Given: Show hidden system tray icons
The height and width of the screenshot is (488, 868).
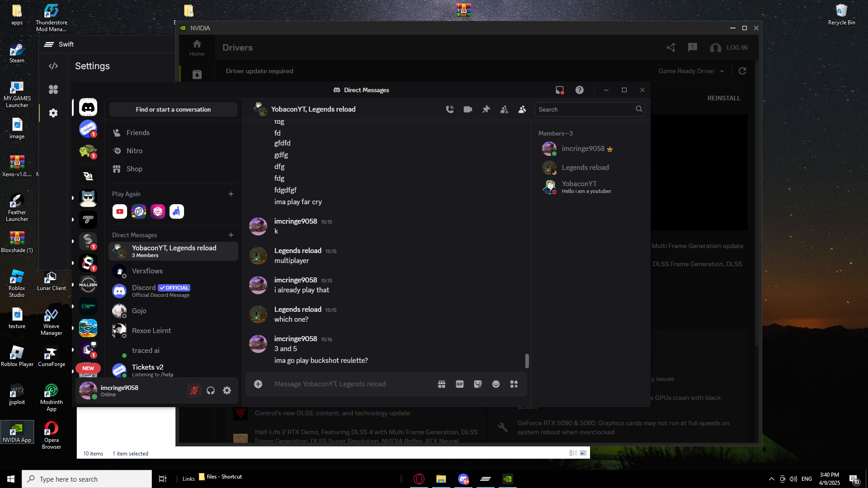Looking at the screenshot, I should pyautogui.click(x=772, y=479).
